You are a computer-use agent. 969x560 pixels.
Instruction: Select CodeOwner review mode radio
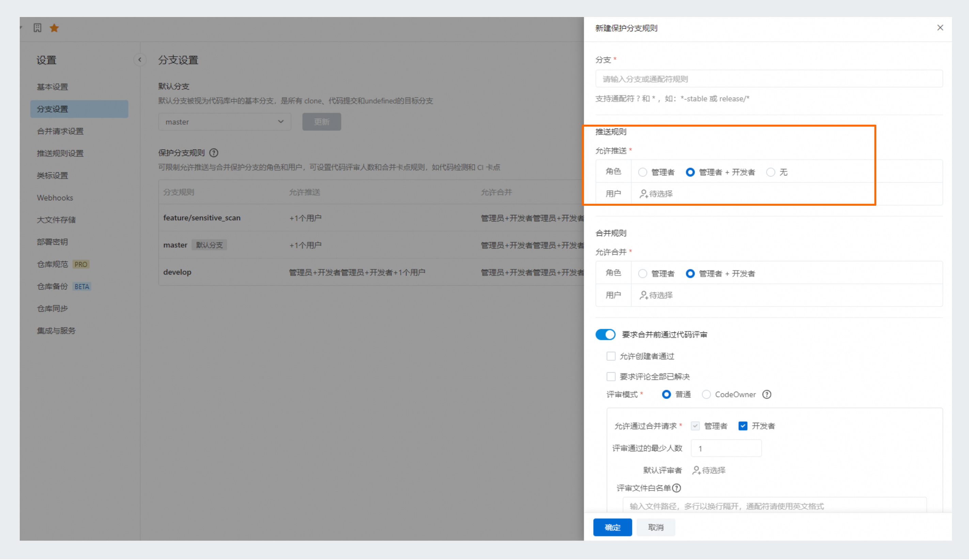click(706, 394)
